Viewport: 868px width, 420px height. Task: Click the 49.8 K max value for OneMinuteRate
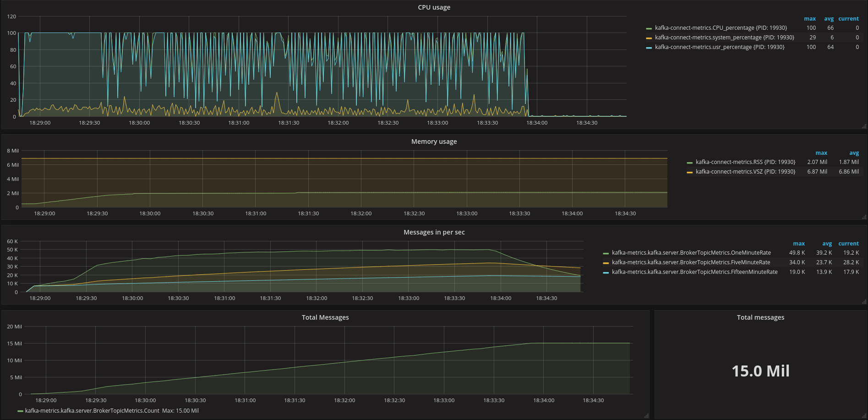click(x=797, y=253)
